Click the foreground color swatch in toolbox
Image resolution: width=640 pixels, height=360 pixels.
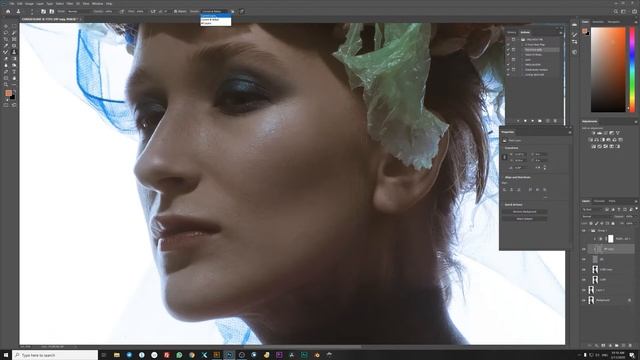[8, 93]
